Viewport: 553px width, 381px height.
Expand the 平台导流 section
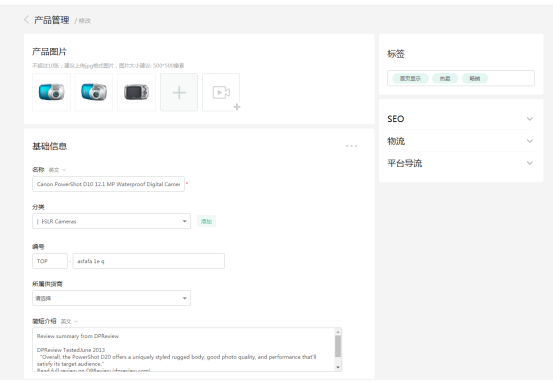click(461, 163)
